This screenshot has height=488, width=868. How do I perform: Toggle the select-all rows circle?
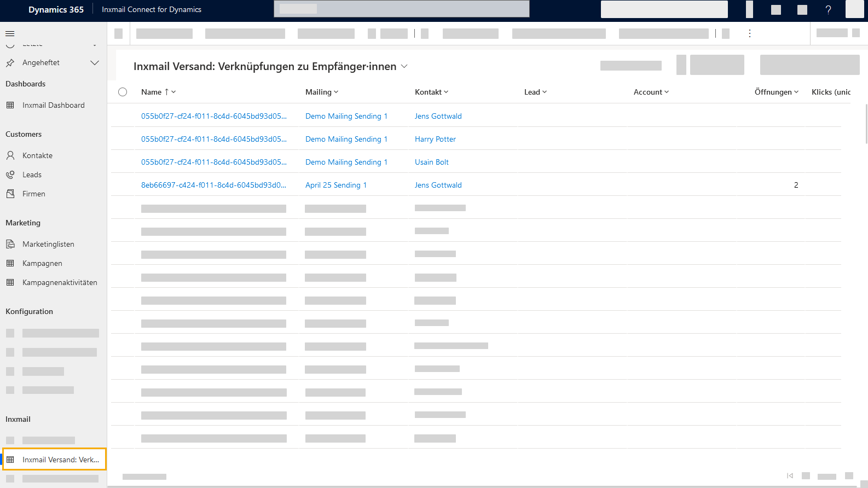123,92
